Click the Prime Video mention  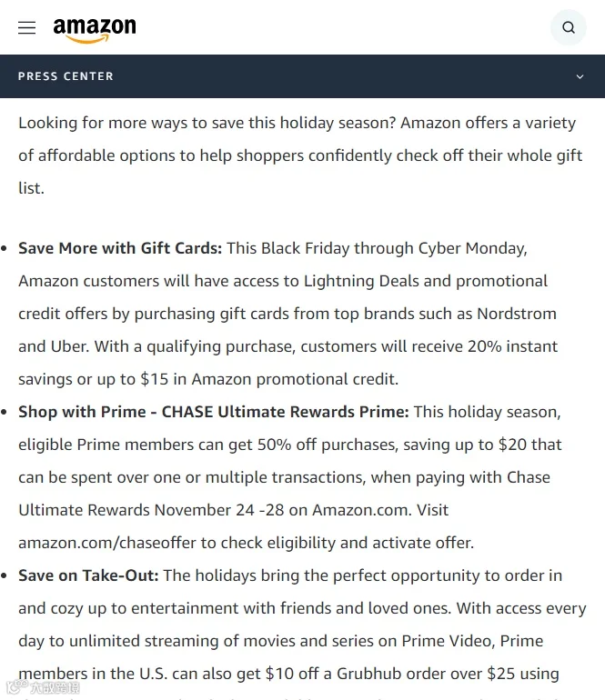(x=448, y=641)
